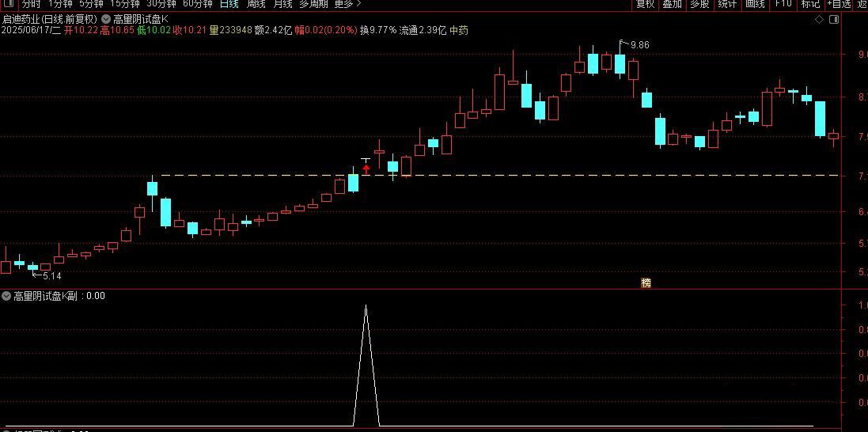Click the 榜 badge on the chart
The width and height of the screenshot is (868, 432).
coord(646,282)
